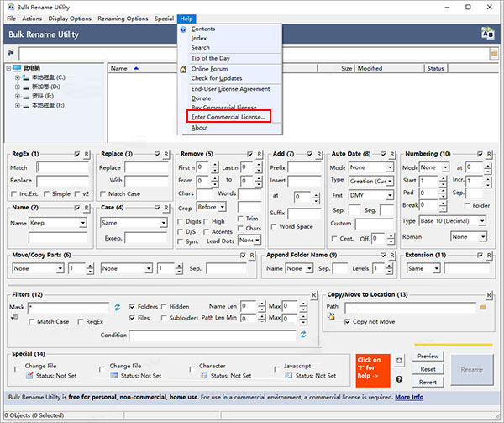Click the Filters Mask input field
Image resolution: width=504 pixels, height=423 pixels.
69,308
